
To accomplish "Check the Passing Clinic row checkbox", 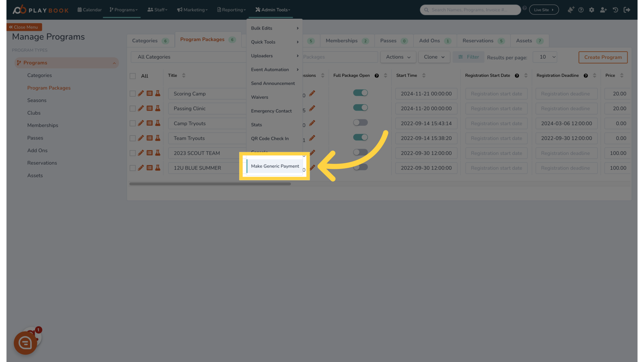I will (133, 109).
